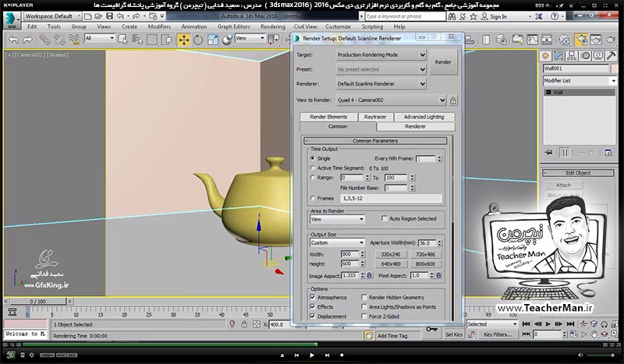This screenshot has height=364, width=624.
Task: Open the selection filter All dropdown
Action: point(100,38)
